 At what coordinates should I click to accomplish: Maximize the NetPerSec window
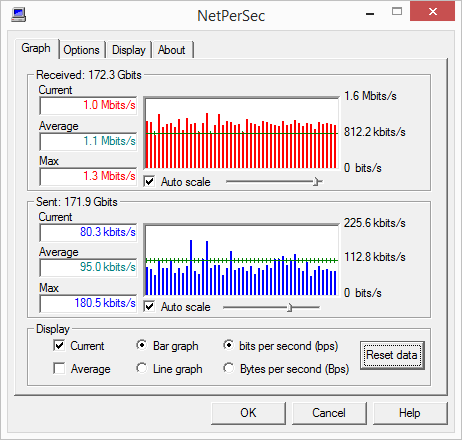point(397,12)
